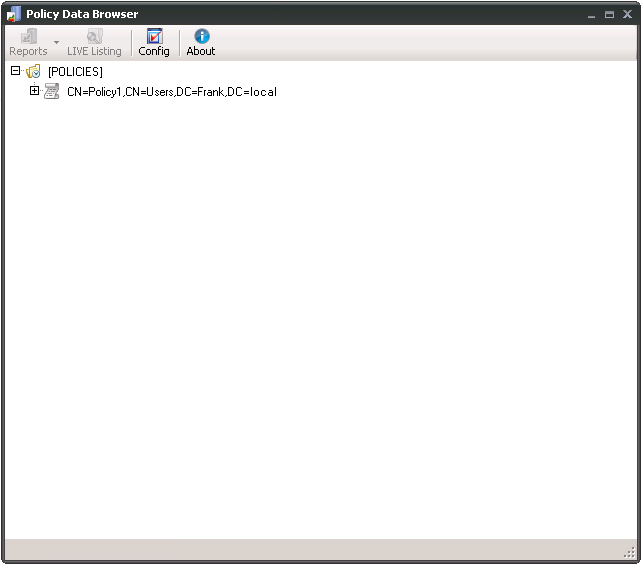Screen dimensions: 641x565
Task: Click the LIVE Listing toolbar button
Action: [94, 42]
